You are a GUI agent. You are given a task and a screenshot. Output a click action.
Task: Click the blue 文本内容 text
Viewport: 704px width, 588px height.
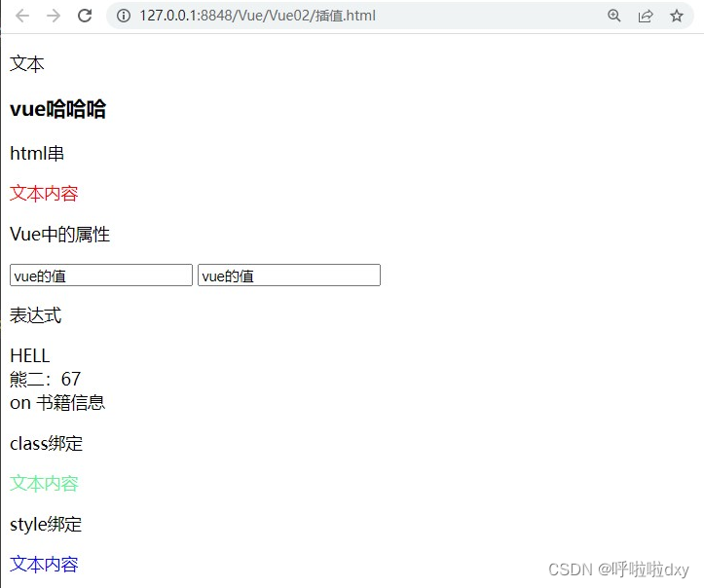click(44, 565)
